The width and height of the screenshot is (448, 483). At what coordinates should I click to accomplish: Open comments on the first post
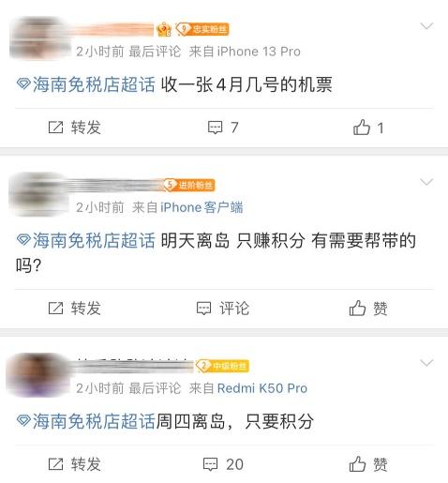[223, 128]
